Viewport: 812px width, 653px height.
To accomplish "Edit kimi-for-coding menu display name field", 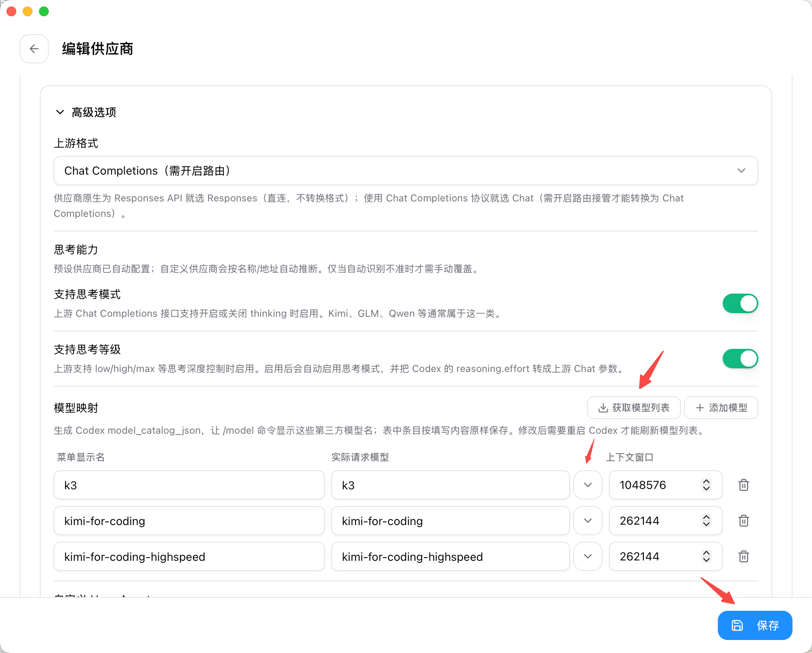I will click(189, 521).
